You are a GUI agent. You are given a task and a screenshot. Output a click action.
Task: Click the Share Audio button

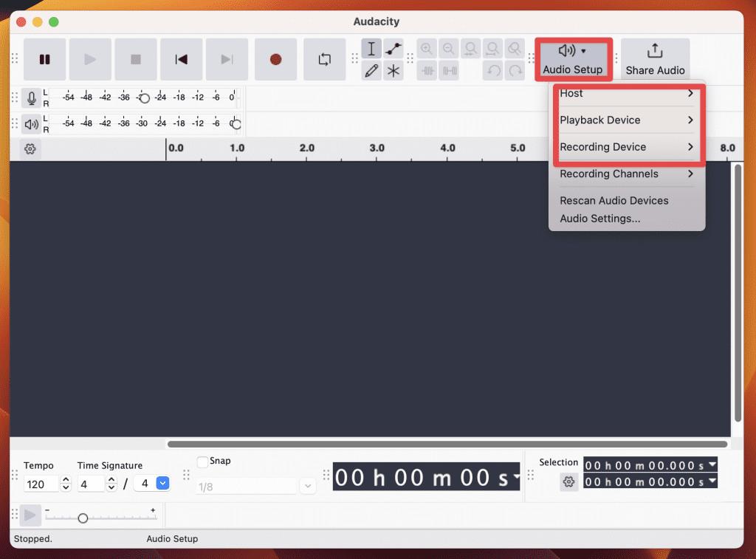pyautogui.click(x=655, y=59)
